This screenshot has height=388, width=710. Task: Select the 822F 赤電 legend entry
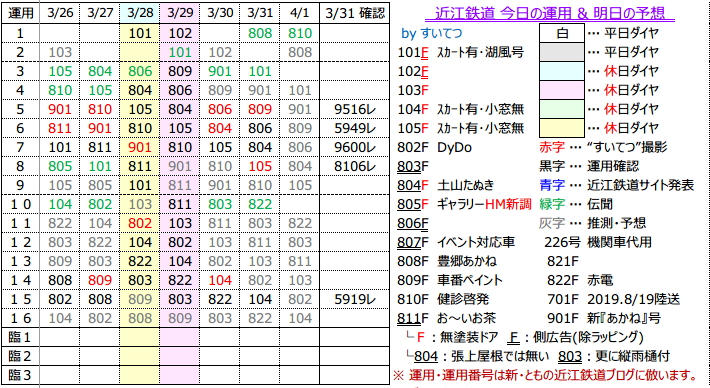click(580, 281)
